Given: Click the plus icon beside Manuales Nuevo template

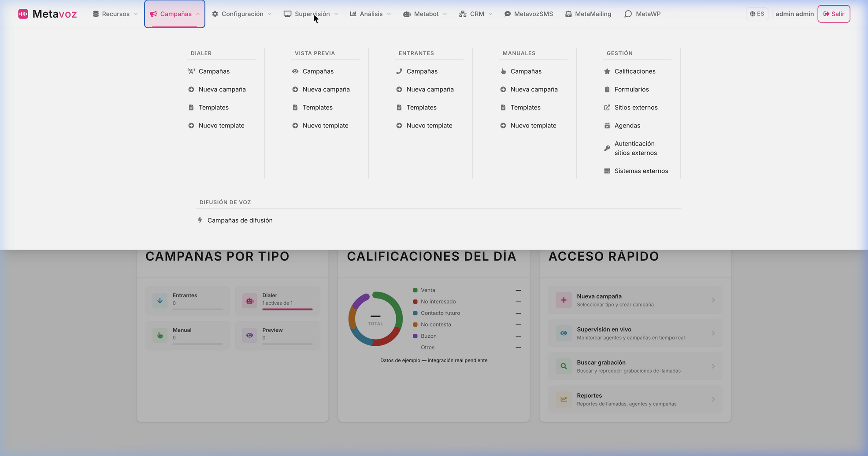Looking at the screenshot, I should point(503,126).
